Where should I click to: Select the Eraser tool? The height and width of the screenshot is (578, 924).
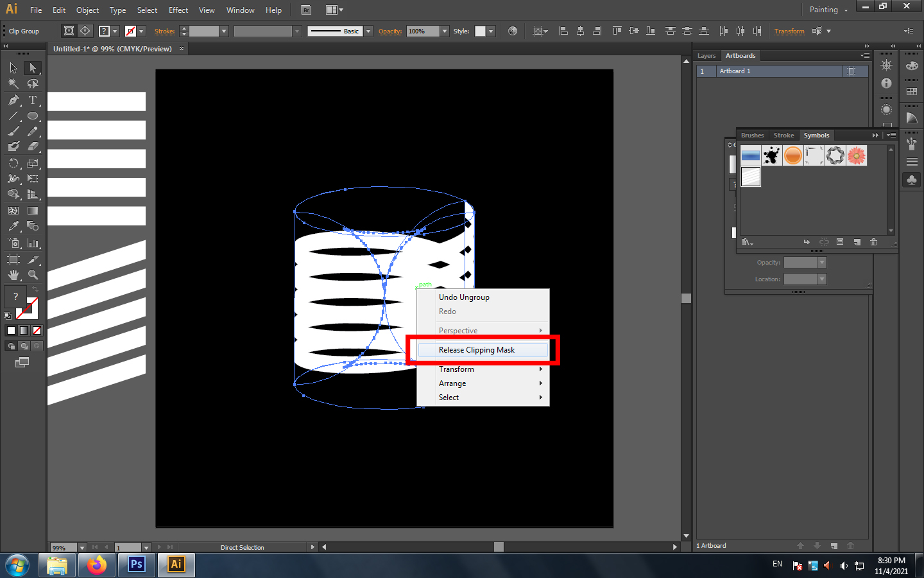(x=33, y=146)
